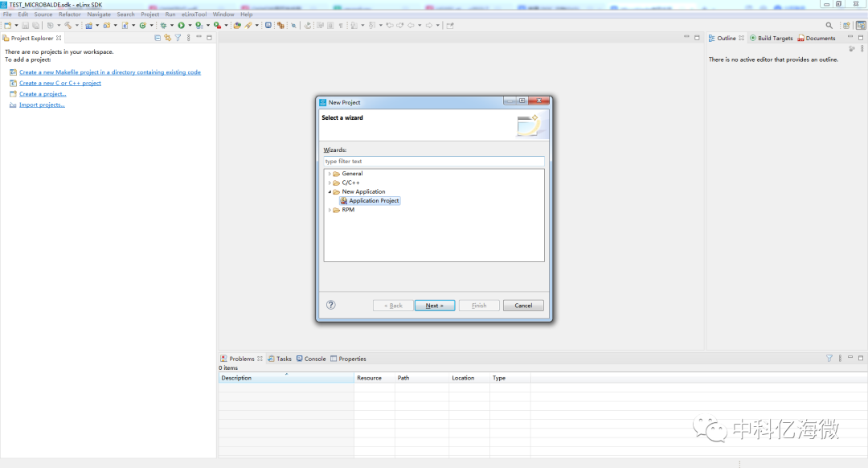Screen dimensions: 868x468
Task: Click the Search magnifier at toolbar right
Action: [829, 26]
